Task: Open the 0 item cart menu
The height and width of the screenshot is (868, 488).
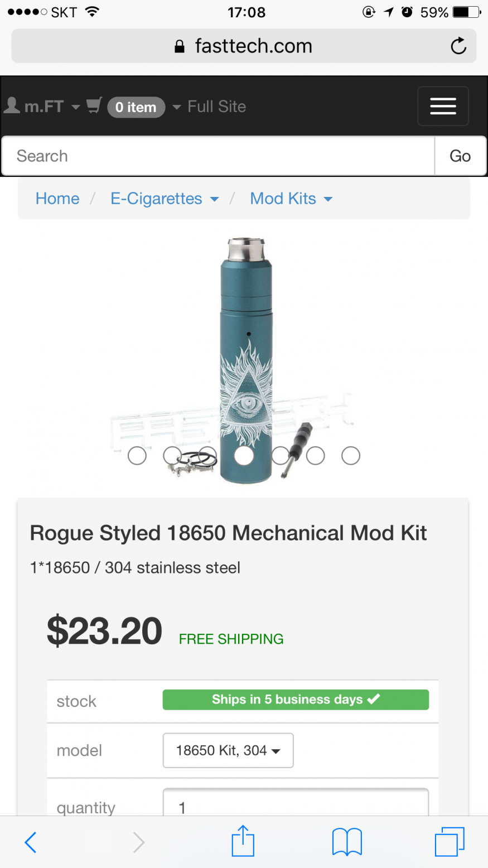Action: 136,107
